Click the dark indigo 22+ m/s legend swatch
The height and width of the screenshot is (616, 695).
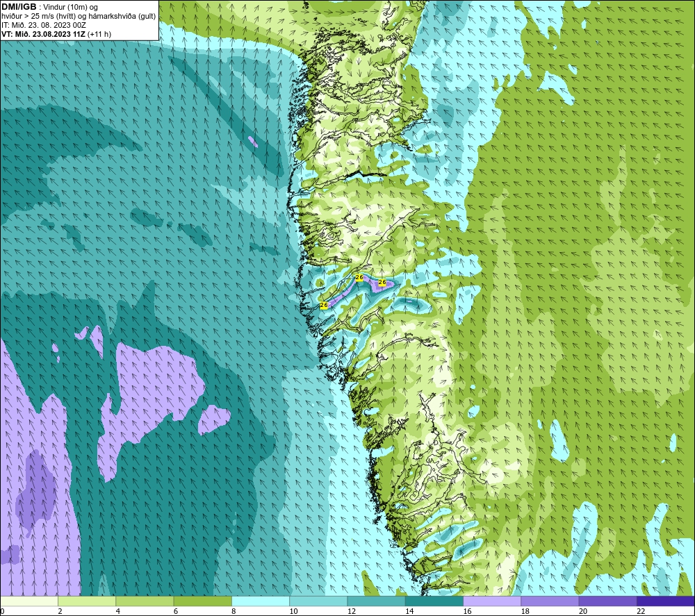point(665,601)
